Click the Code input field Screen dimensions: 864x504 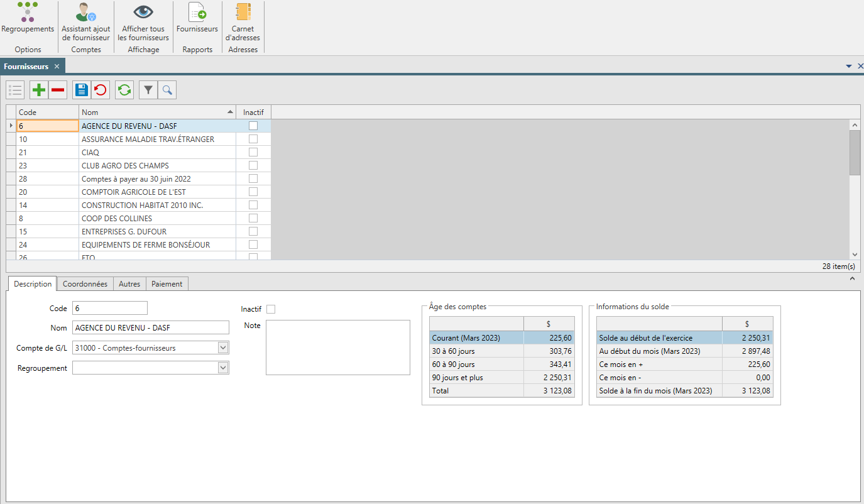point(110,308)
